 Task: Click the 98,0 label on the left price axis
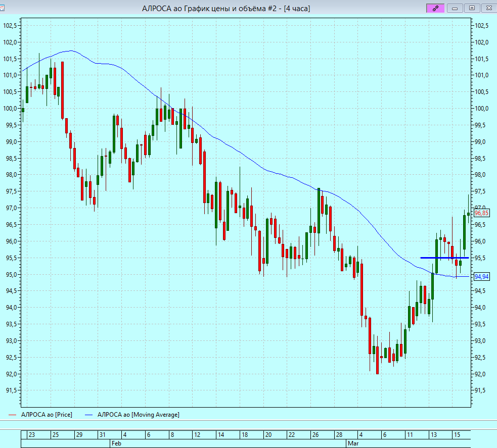click(x=12, y=175)
